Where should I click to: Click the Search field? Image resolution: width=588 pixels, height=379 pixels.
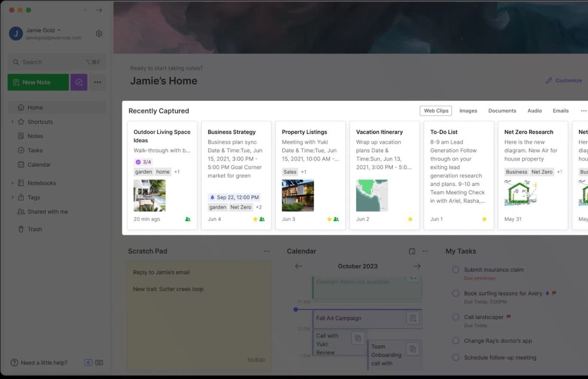click(56, 62)
